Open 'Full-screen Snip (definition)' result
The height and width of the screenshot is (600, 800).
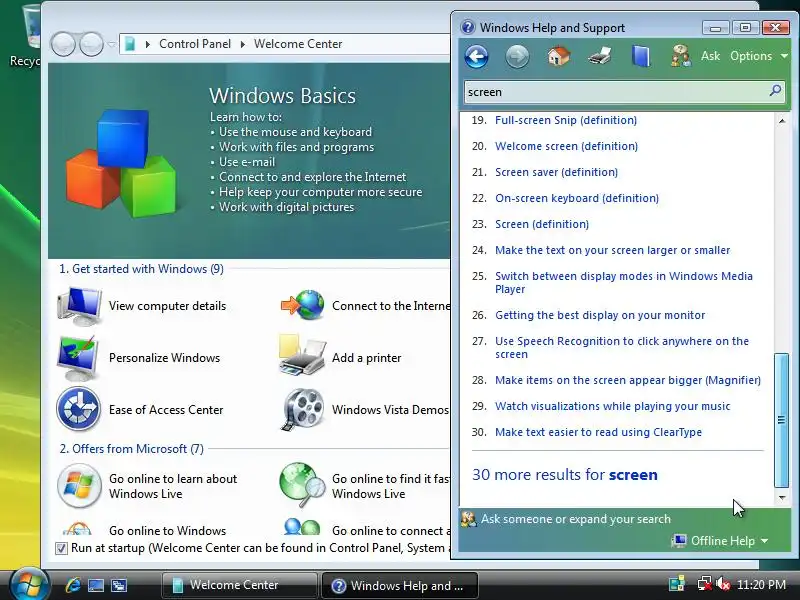tap(566, 120)
